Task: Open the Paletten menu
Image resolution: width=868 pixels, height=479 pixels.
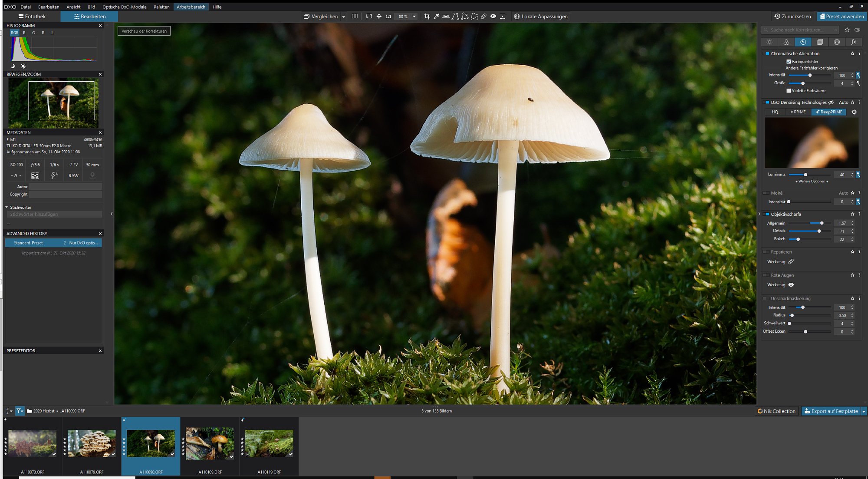Action: point(161,7)
